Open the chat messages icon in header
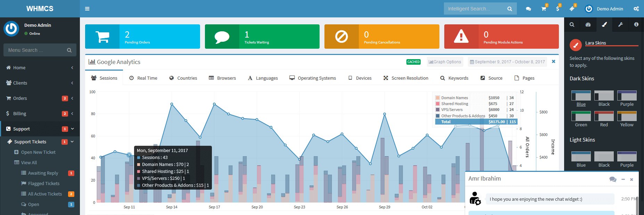Viewport: 644px width, 215px height. 528,9
